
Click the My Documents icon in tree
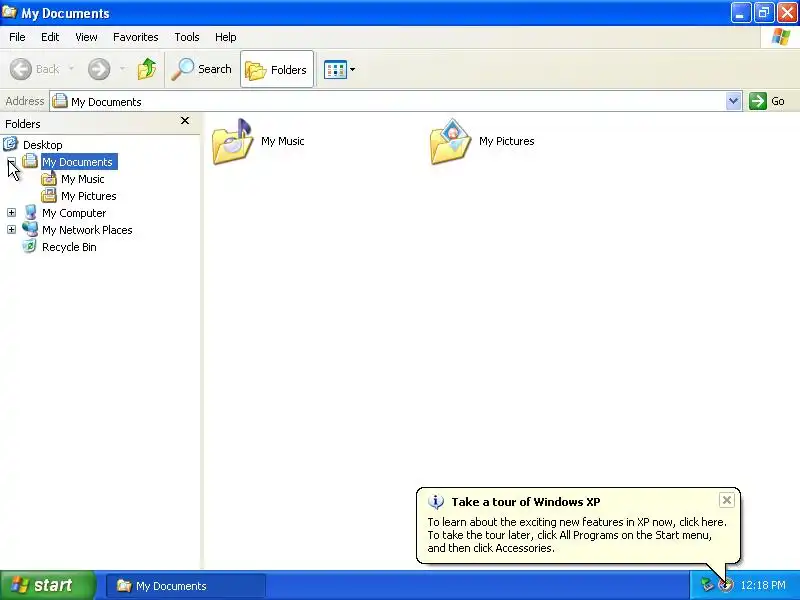(x=30, y=161)
